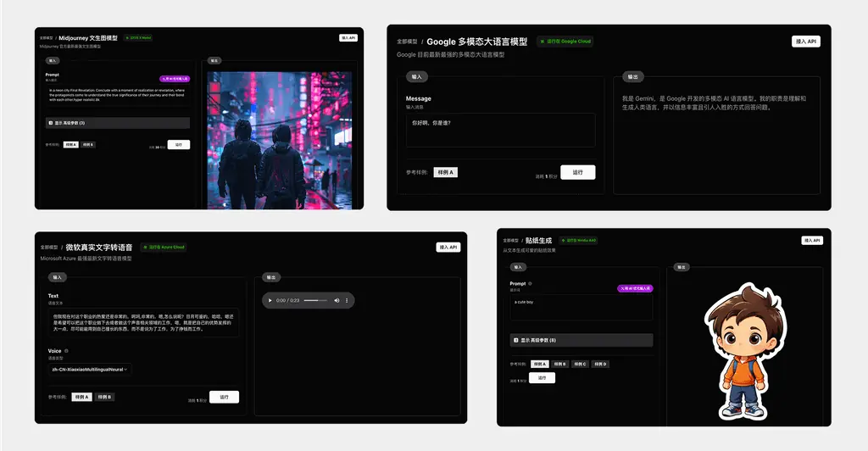The width and height of the screenshot is (868, 451).
Task: Open the neon city generated image
Action: (x=280, y=140)
